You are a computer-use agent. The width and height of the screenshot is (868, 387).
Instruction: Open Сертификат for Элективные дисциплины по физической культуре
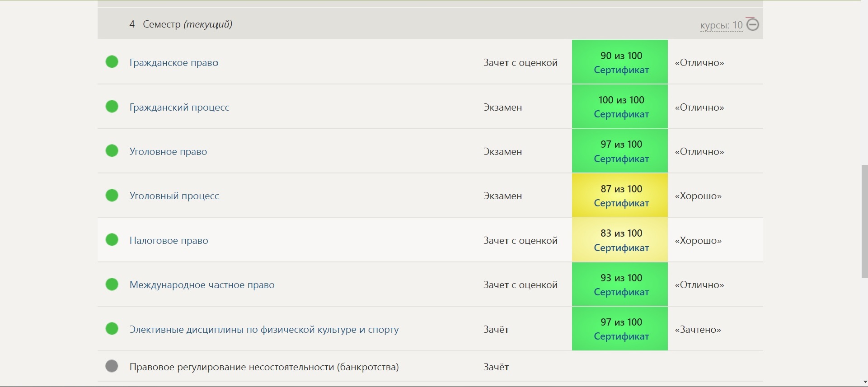[x=621, y=336]
